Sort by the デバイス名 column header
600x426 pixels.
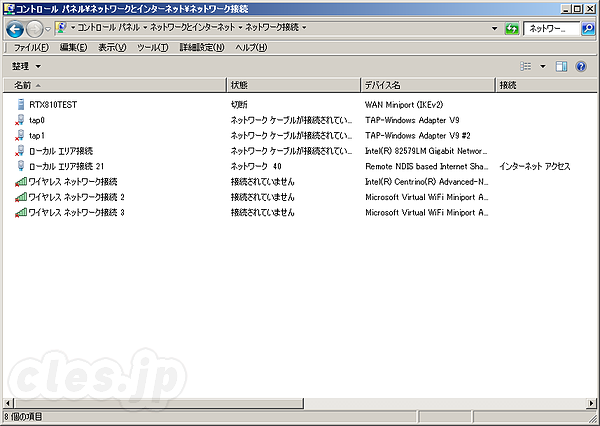coord(383,85)
